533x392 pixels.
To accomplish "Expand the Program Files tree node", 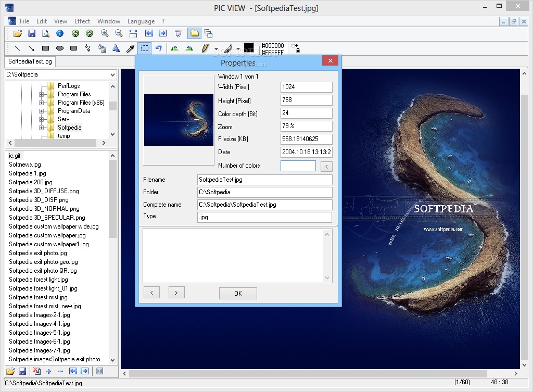I will (x=41, y=95).
